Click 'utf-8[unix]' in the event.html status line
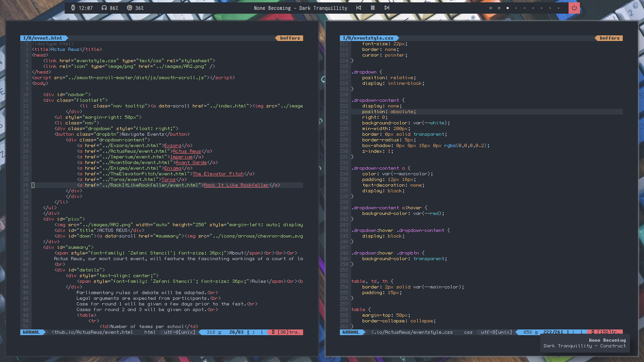This screenshot has width=644, height=362. [180, 332]
